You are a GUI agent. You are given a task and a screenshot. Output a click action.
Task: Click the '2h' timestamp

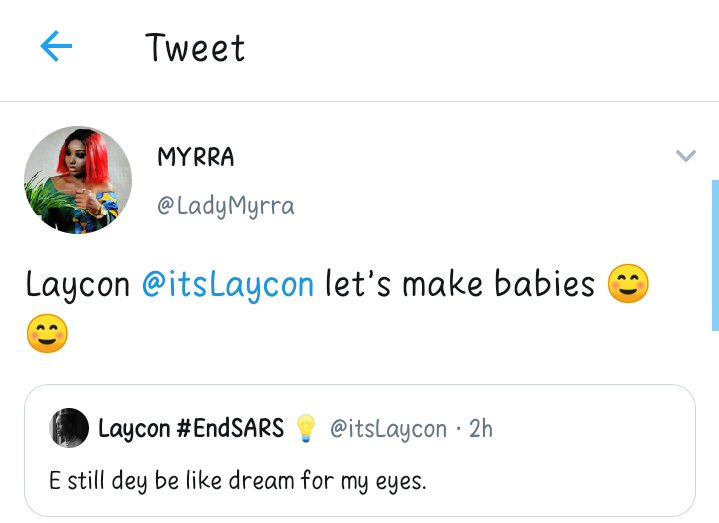pos(481,429)
